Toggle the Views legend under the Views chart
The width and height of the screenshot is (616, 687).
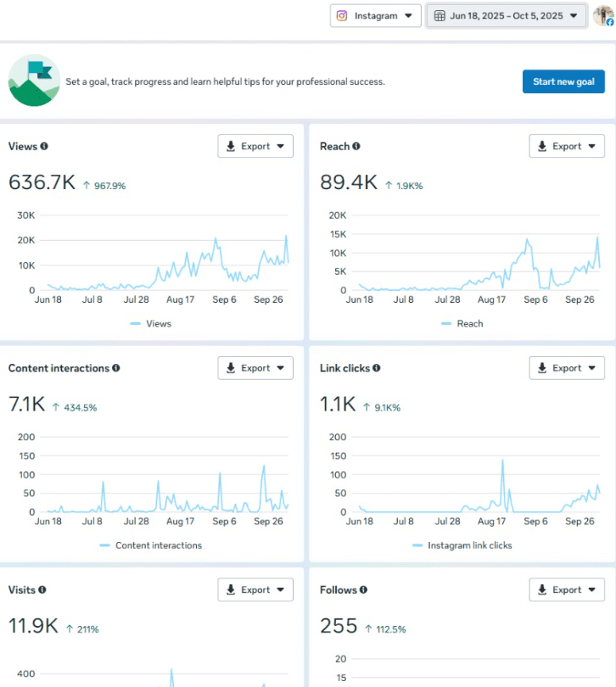click(151, 323)
